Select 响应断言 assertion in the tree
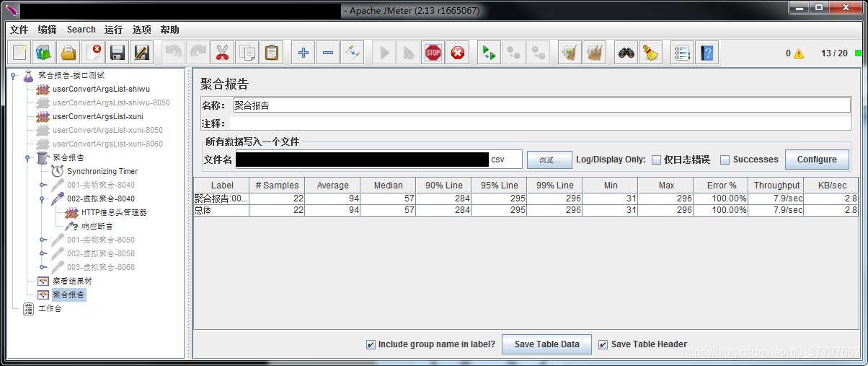Viewport: 868px width, 366px height. 97,226
